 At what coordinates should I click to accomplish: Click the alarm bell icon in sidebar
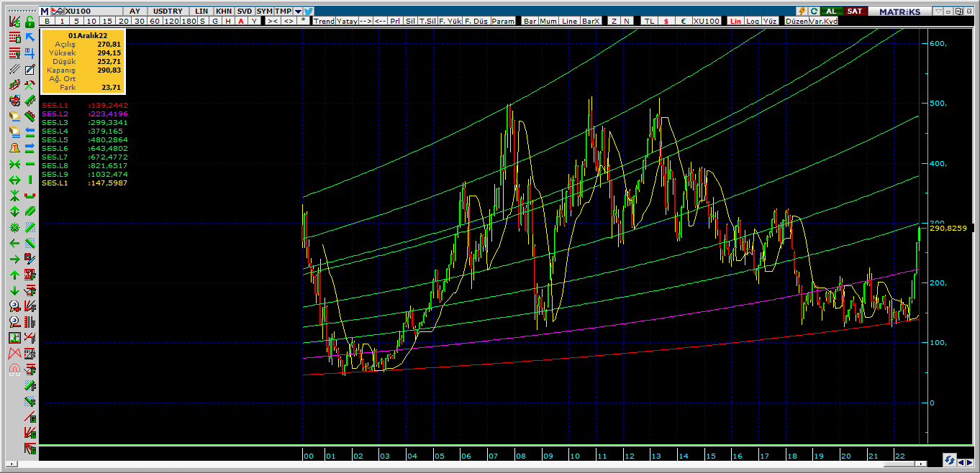click(14, 148)
